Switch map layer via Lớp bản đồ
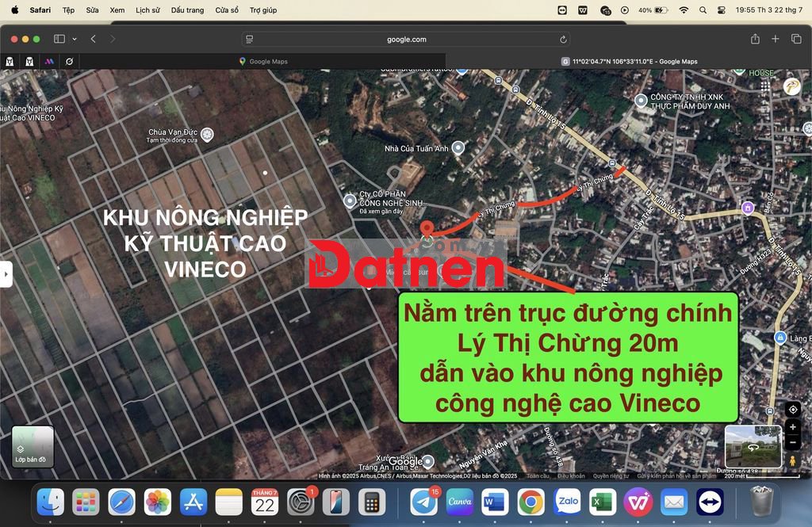Screen dimensions: 812x527 (33, 446)
